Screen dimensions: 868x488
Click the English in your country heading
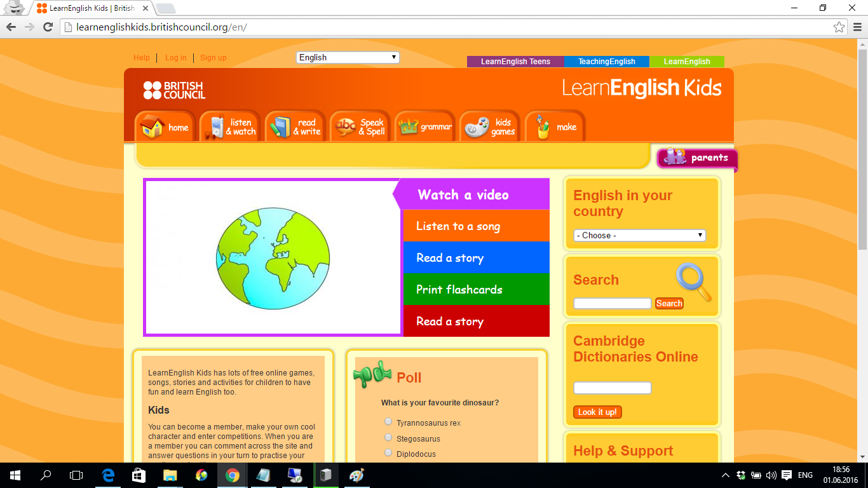tap(623, 203)
